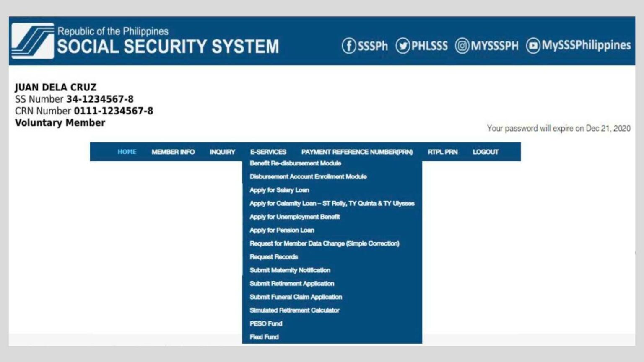Select the E-SERVICES menu
Screen dimensions: 644x362
click(268, 152)
